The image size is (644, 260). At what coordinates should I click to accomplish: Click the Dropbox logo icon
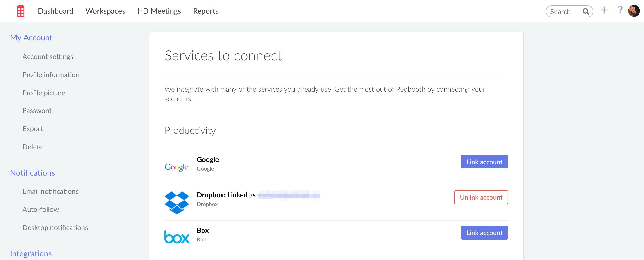pos(176,202)
